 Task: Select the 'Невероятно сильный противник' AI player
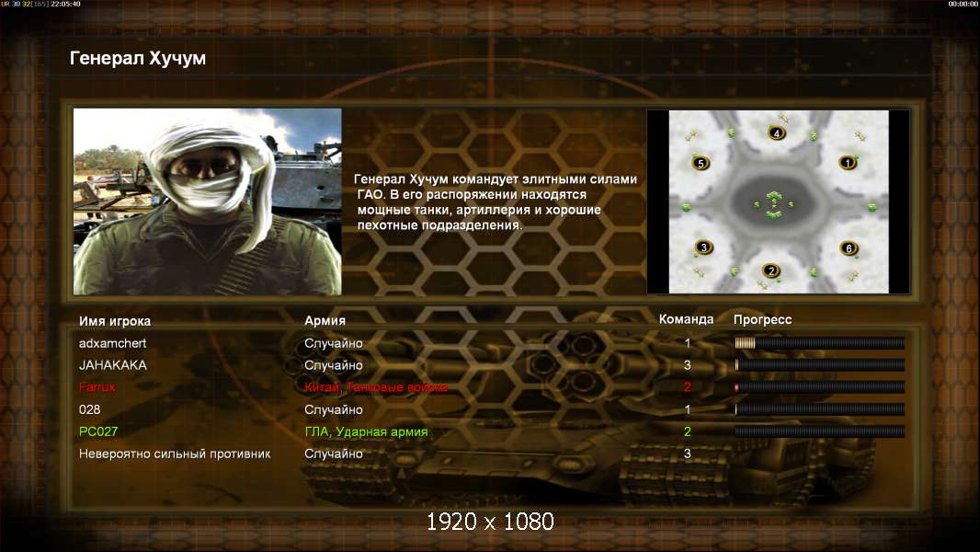[x=175, y=454]
